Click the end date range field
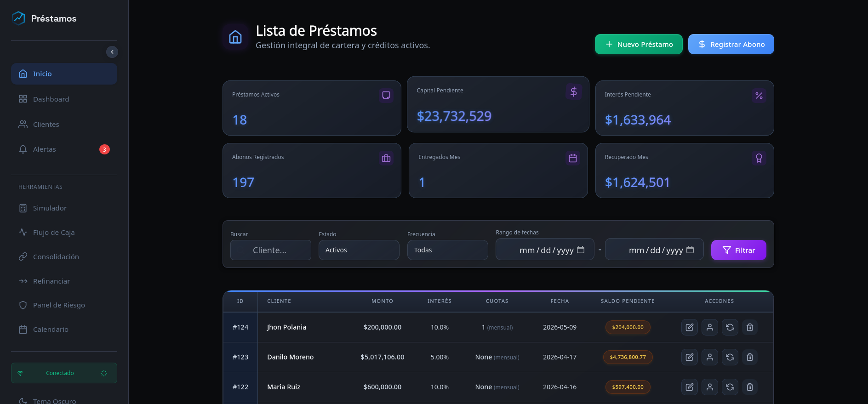This screenshot has height=404, width=868. click(654, 250)
